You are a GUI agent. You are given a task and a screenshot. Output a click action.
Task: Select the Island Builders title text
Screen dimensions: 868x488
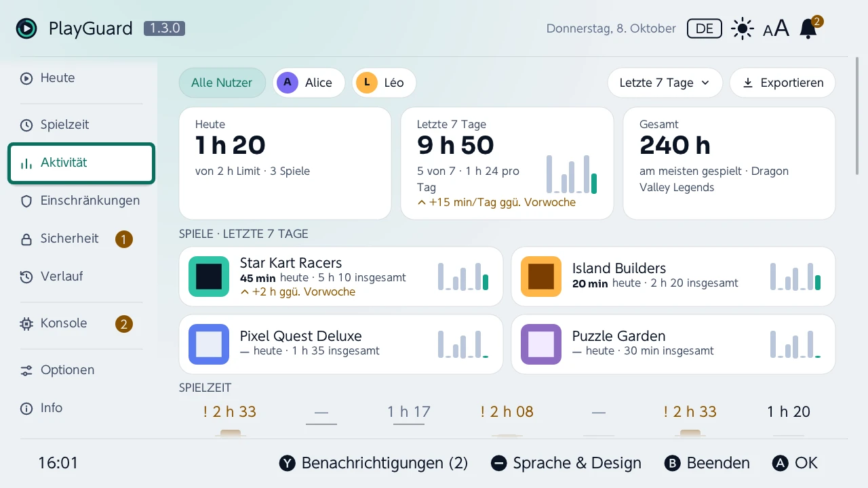point(619,268)
